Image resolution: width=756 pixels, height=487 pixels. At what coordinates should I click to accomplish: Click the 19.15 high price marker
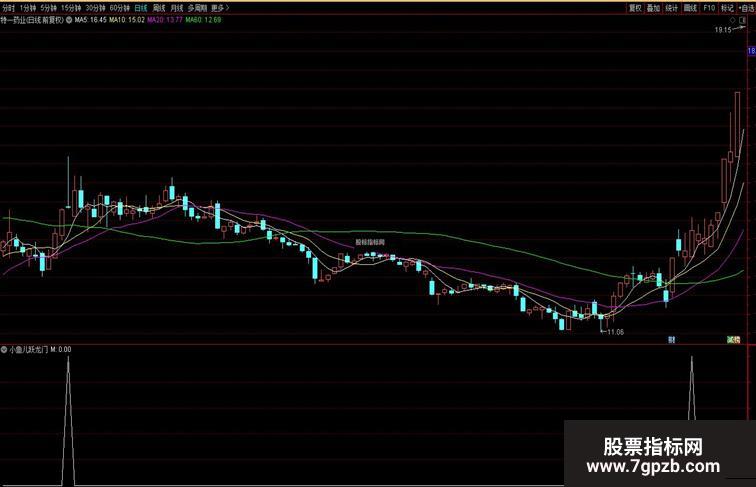click(x=723, y=30)
